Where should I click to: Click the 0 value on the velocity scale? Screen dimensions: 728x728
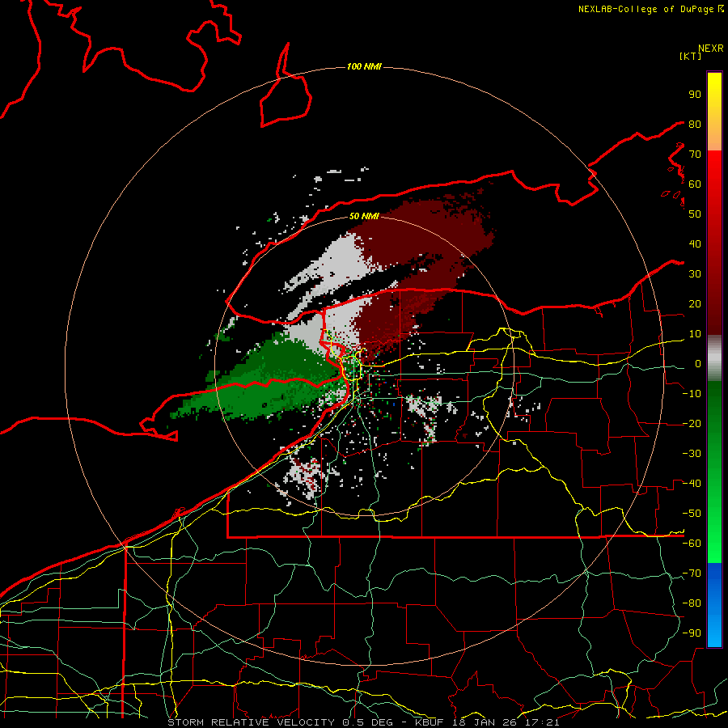(x=698, y=364)
